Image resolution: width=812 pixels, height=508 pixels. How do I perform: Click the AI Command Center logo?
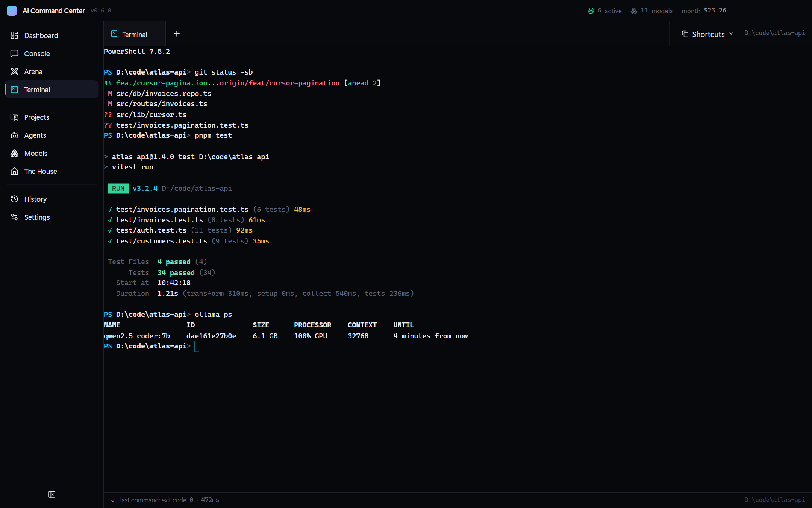(12, 11)
